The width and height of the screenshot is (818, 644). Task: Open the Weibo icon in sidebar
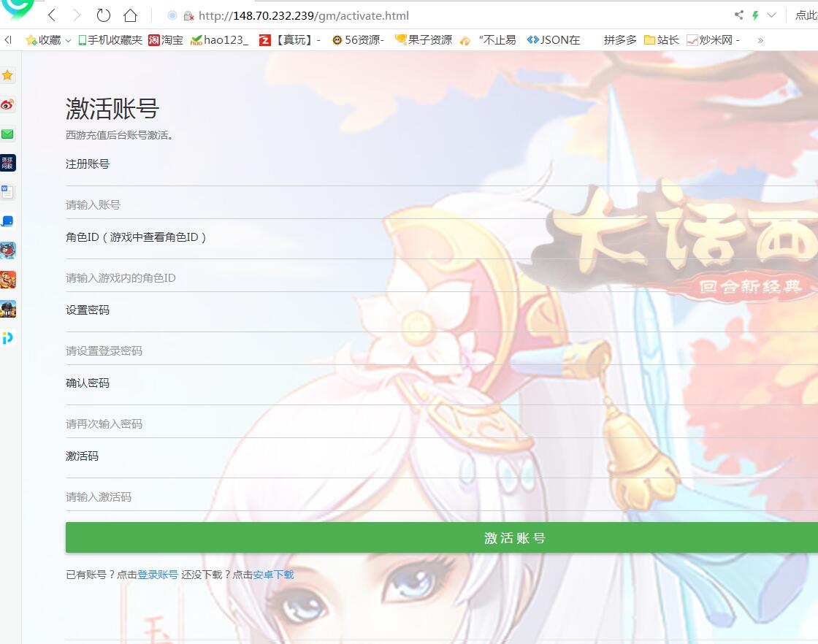click(x=7, y=104)
